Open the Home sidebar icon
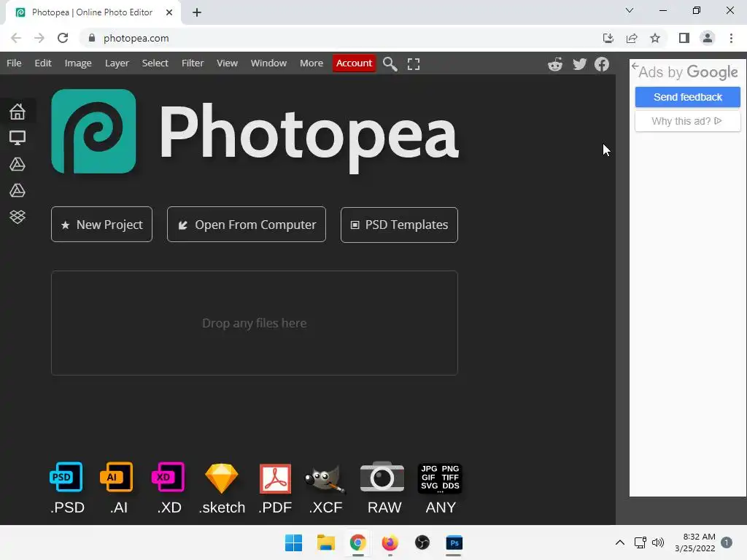Viewport: 747px width, 560px height. (x=18, y=112)
